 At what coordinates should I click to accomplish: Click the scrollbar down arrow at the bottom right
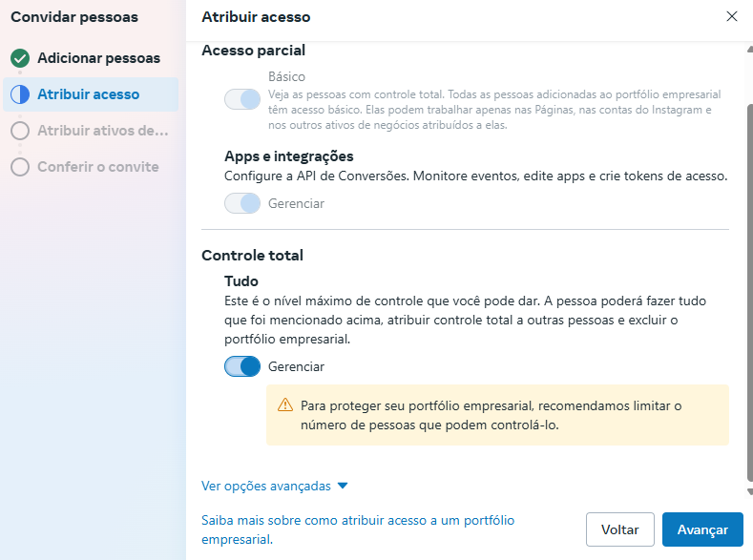pyautogui.click(x=749, y=491)
